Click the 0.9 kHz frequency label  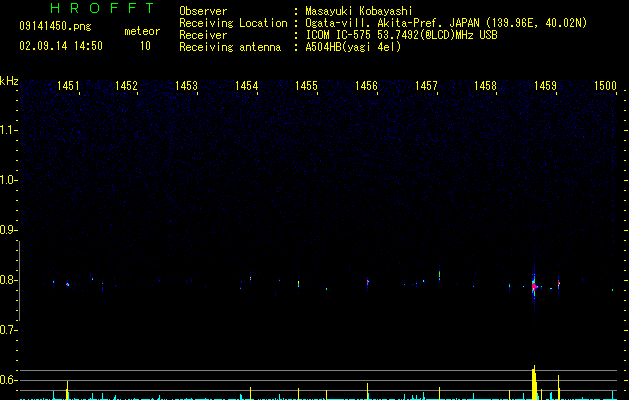(8, 230)
